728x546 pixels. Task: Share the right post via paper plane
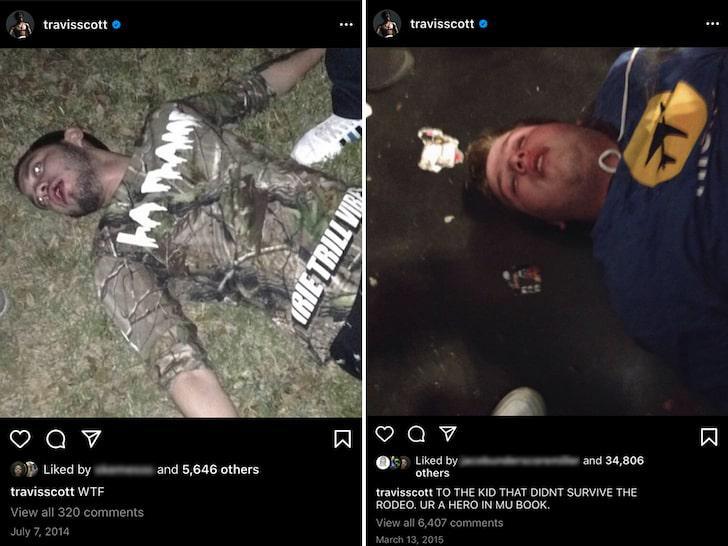coord(448,434)
